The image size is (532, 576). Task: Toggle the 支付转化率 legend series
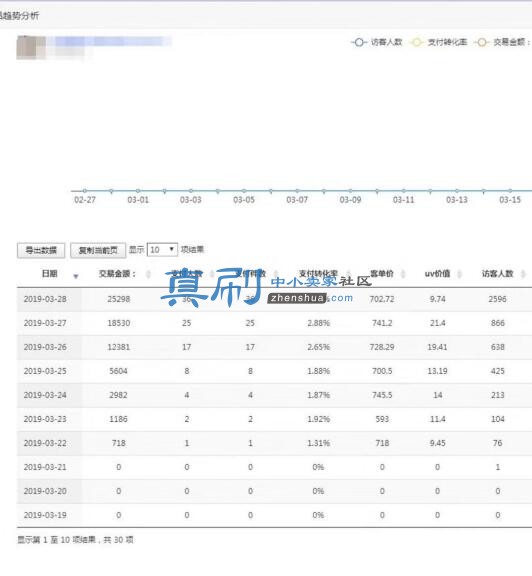pyautogui.click(x=439, y=42)
